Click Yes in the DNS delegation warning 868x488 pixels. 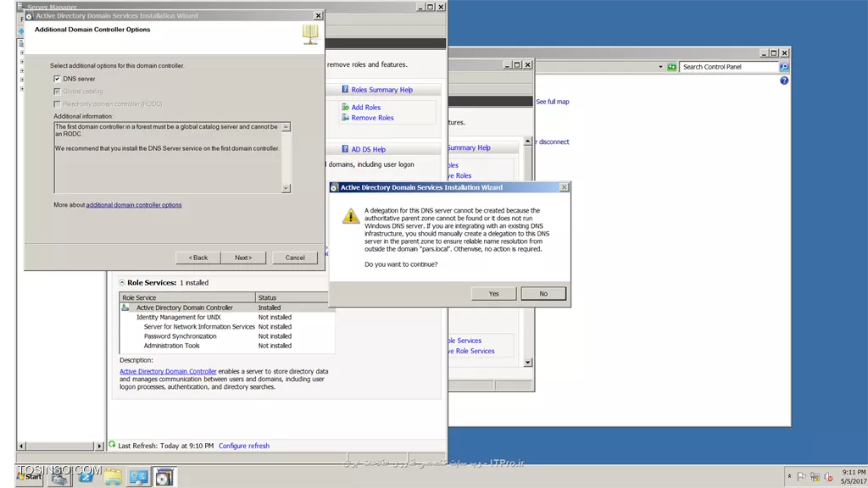click(x=494, y=294)
